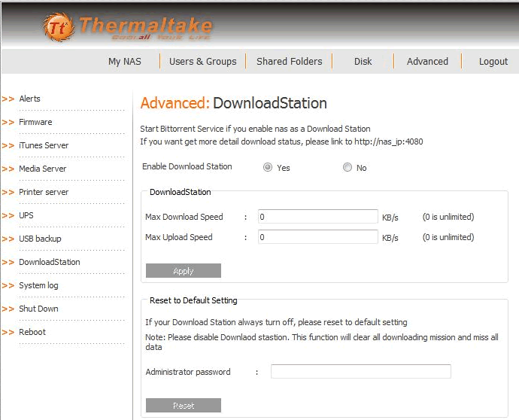The width and height of the screenshot is (519, 420).
Task: Click the 'Enable Download Station' label
Action: pyautogui.click(x=187, y=166)
